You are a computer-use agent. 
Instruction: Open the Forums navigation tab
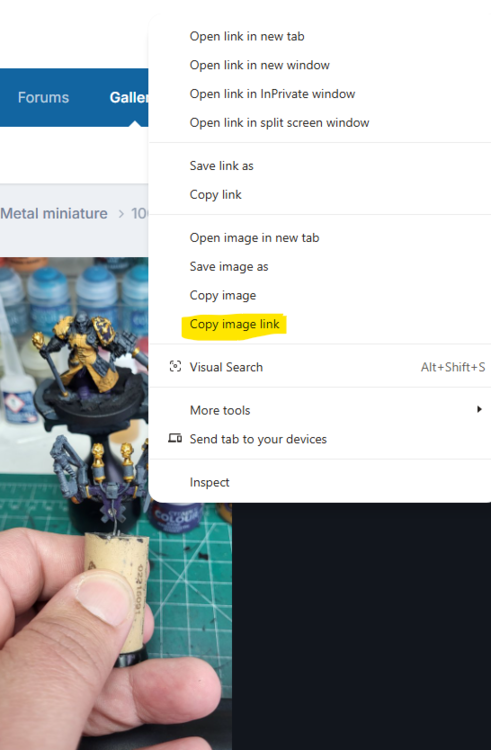44,98
